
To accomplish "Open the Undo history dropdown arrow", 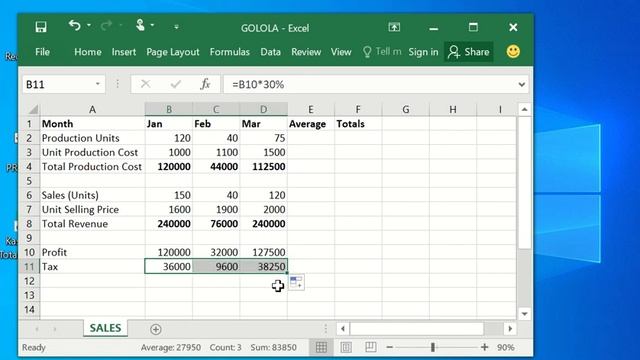I will tap(89, 26).
